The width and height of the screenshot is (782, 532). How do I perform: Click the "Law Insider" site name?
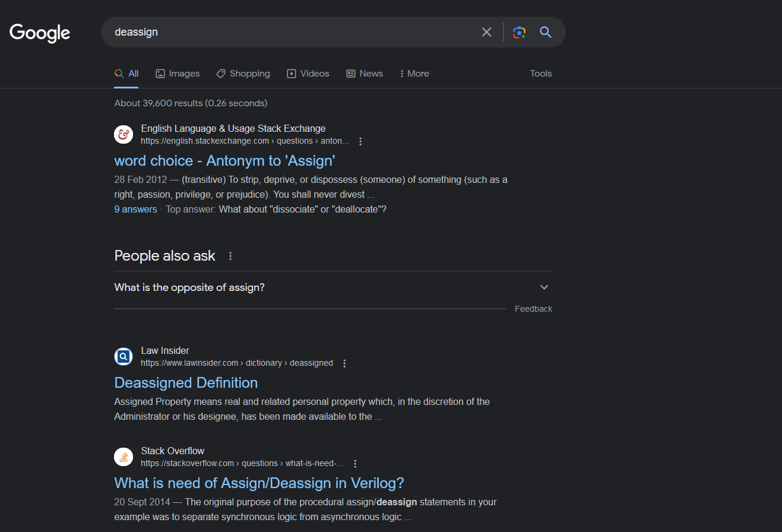(165, 351)
